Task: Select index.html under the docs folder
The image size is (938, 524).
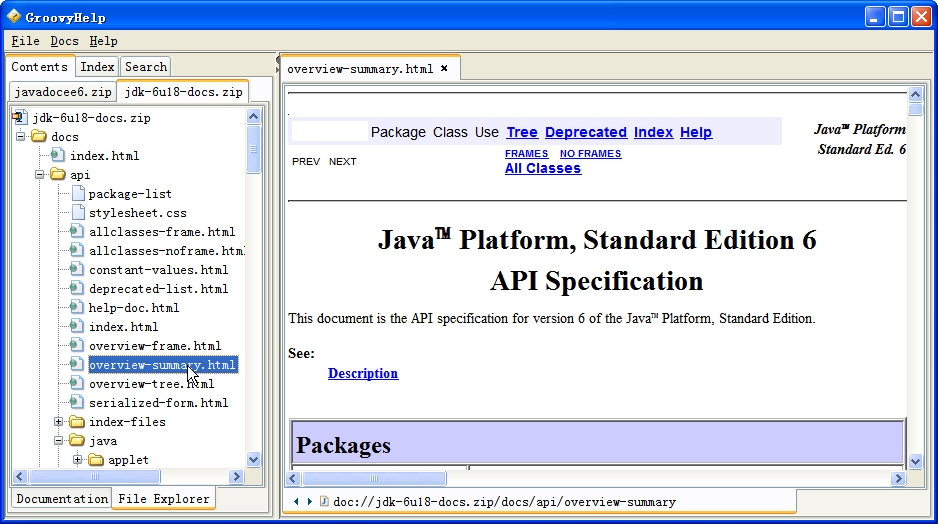Action: point(105,156)
